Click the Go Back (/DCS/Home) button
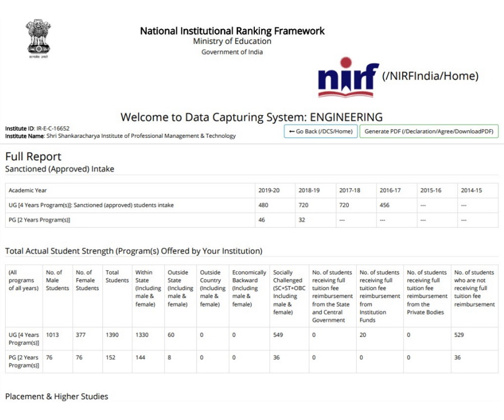The height and width of the screenshot is (420, 504). click(x=321, y=131)
